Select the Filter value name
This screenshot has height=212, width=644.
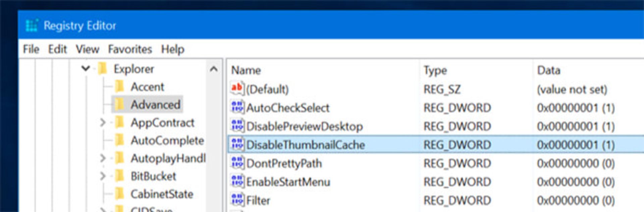tap(258, 200)
